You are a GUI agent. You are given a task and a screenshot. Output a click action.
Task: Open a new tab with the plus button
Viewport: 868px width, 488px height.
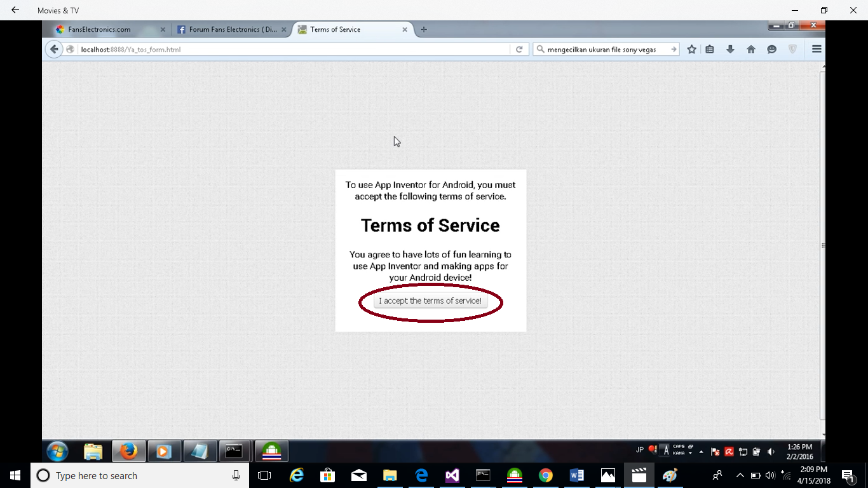(423, 29)
